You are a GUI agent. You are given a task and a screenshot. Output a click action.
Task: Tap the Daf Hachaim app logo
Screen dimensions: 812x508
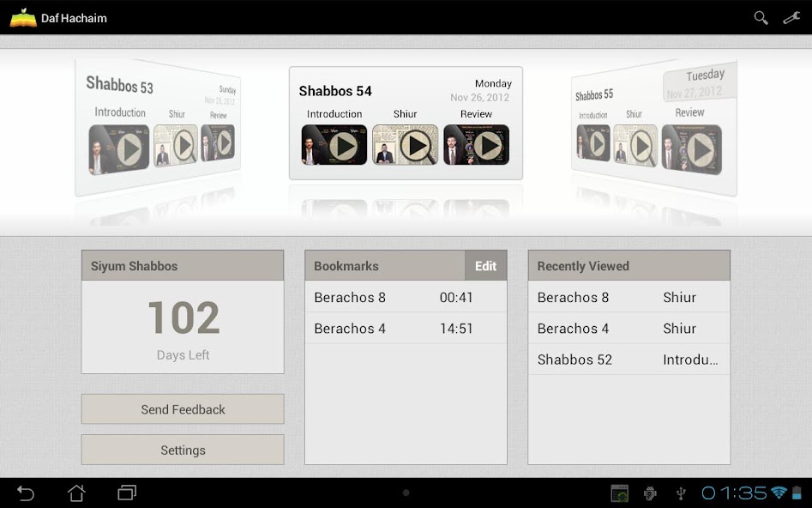(23, 18)
